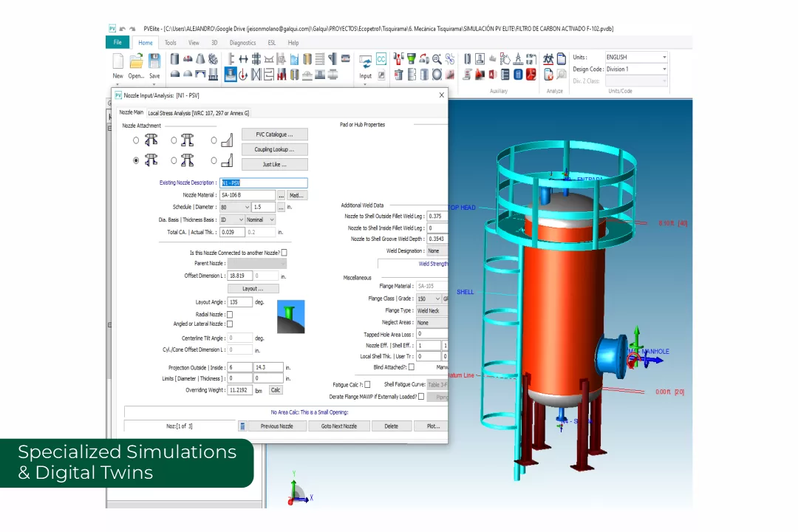Click the delete element trash icon
Viewport: 798px width, 532px height.
[x=399, y=75]
